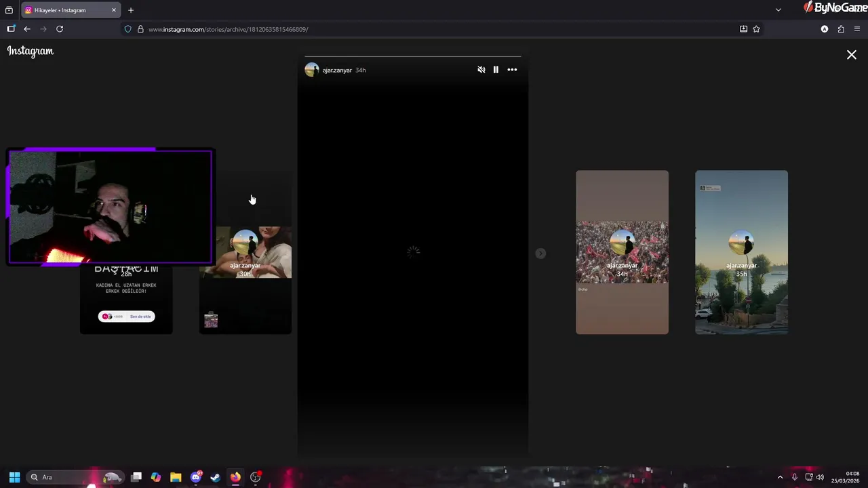Expand the system tray hidden icons

coord(780,477)
